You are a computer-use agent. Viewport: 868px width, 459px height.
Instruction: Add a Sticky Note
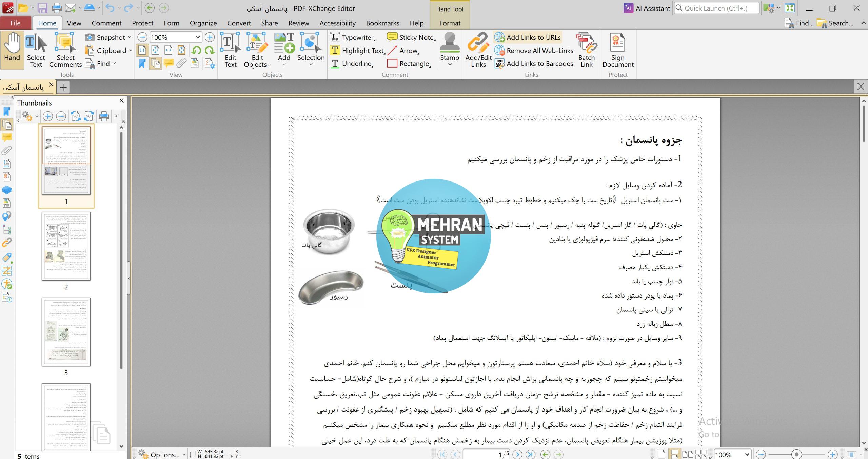(411, 37)
